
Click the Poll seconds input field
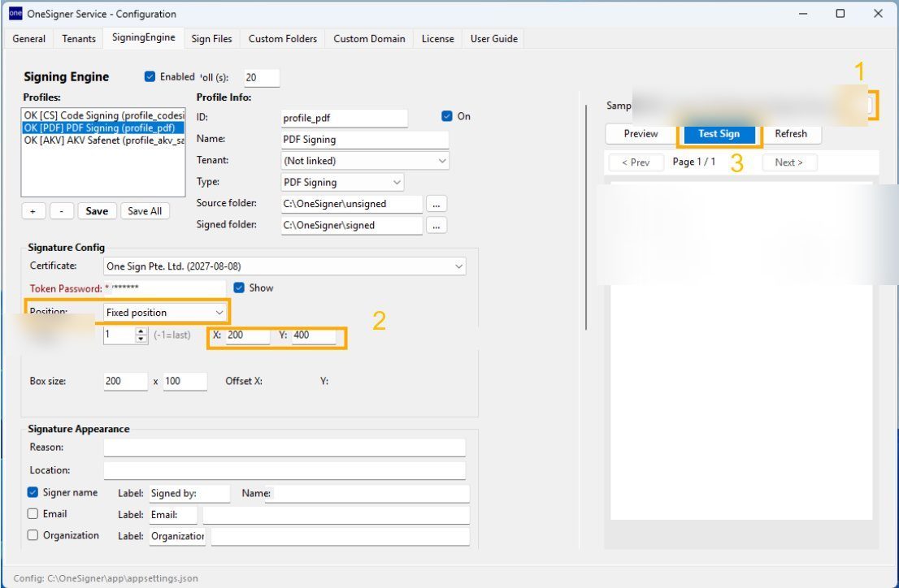[x=262, y=77]
